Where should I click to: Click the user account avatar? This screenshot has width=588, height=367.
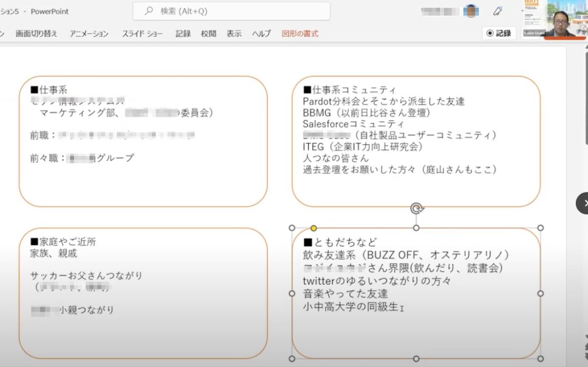pos(471,11)
